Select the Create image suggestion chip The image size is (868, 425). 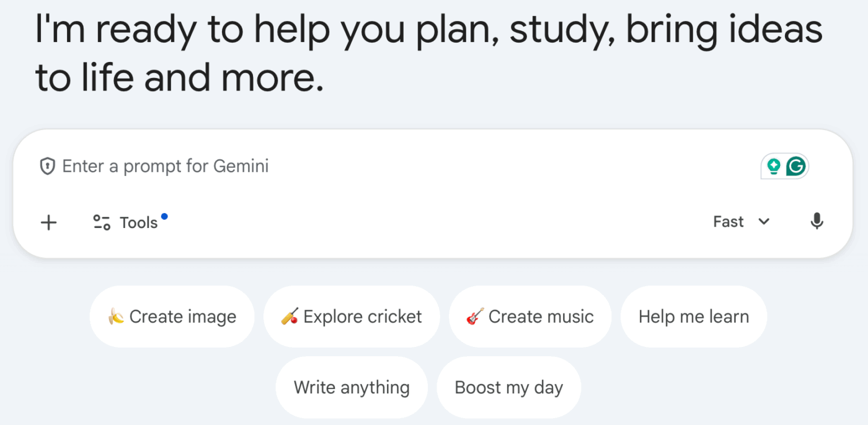pyautogui.click(x=172, y=316)
